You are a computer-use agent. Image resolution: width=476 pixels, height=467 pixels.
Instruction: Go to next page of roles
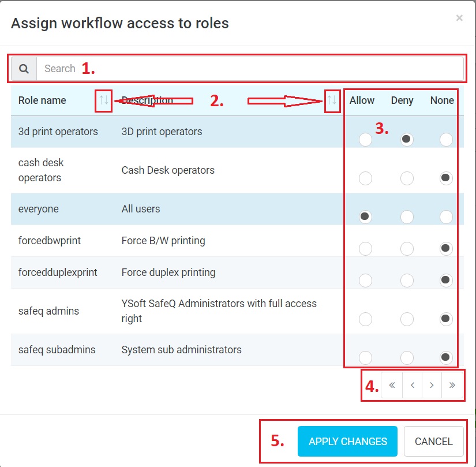pyautogui.click(x=432, y=386)
